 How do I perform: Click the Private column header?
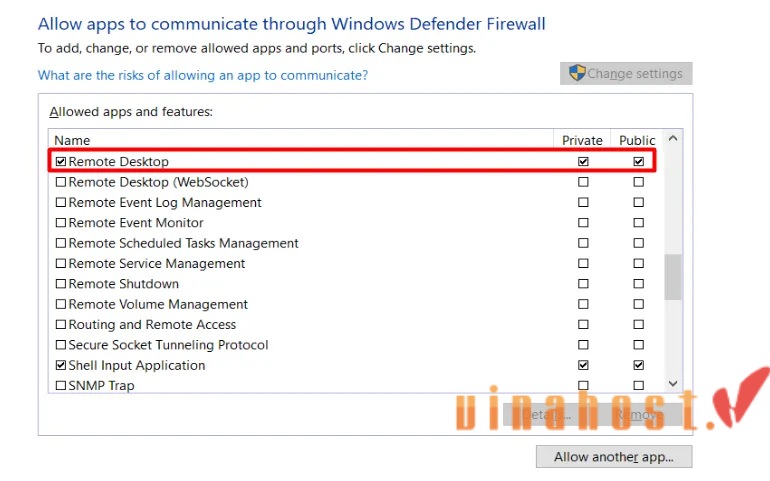(x=582, y=141)
